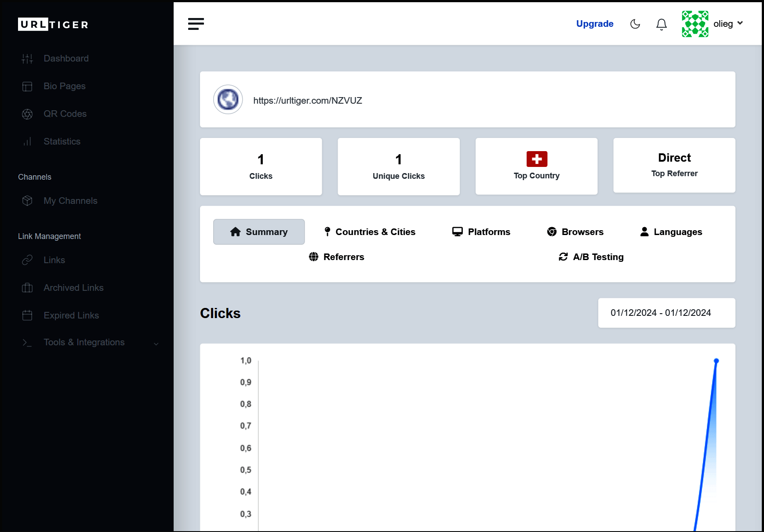Image resolution: width=764 pixels, height=532 pixels.
Task: Click the https://urltiger.com/NZVUZ short link
Action: coord(308,101)
